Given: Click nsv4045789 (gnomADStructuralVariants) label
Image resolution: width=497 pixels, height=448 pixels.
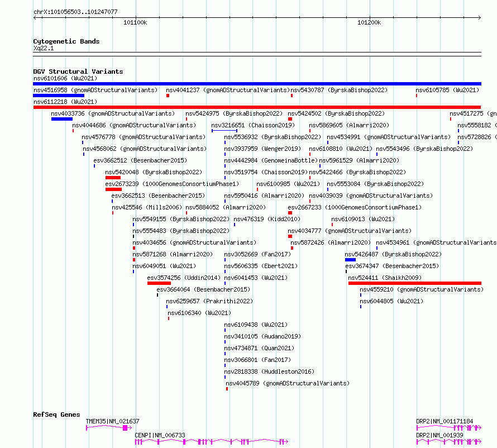Looking at the screenshot, I should tap(288, 383).
